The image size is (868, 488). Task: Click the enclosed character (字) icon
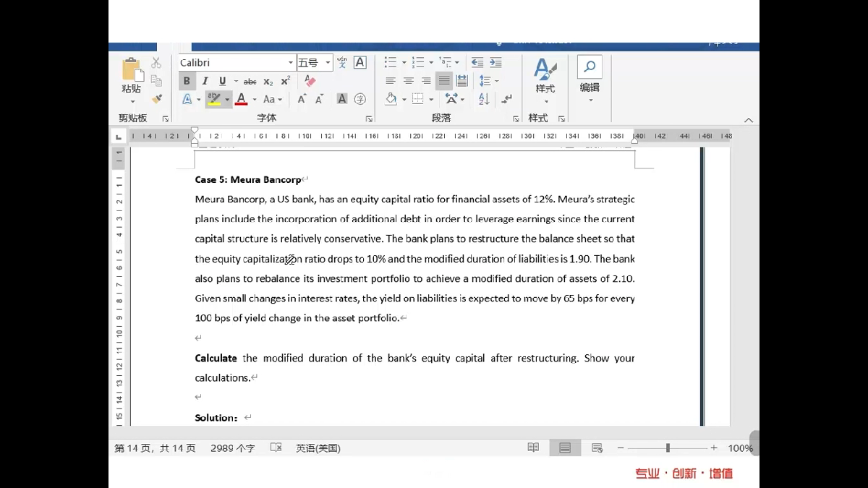click(359, 99)
